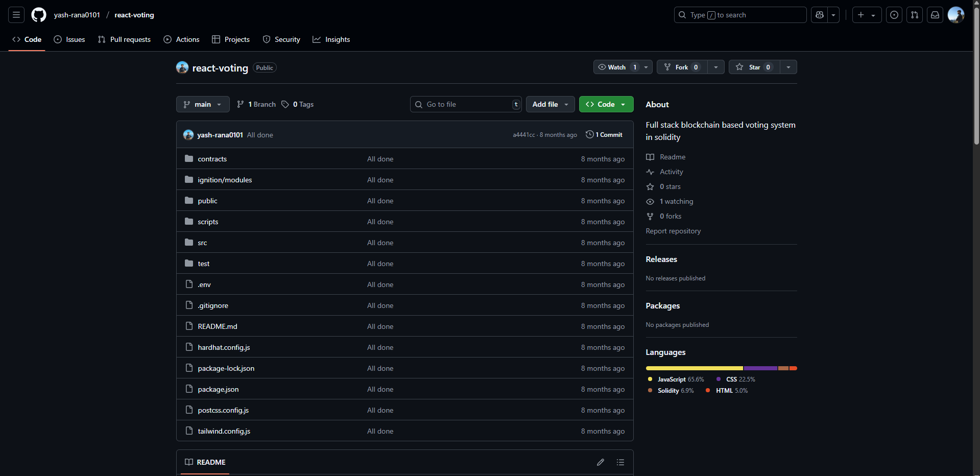The height and width of the screenshot is (476, 980).
Task: Click the HTML red language bar segment
Action: (793, 368)
